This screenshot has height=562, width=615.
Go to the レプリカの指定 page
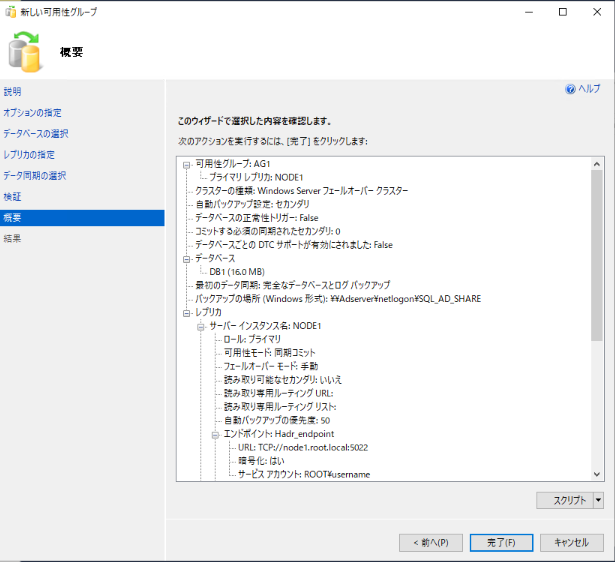click(29, 155)
